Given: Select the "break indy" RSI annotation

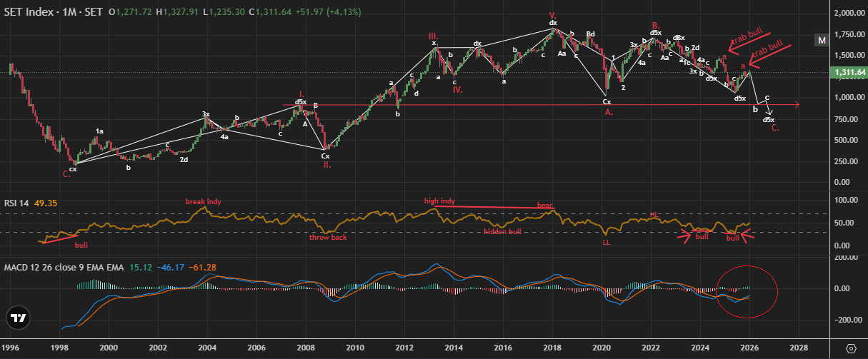Looking at the screenshot, I should click(x=204, y=202).
